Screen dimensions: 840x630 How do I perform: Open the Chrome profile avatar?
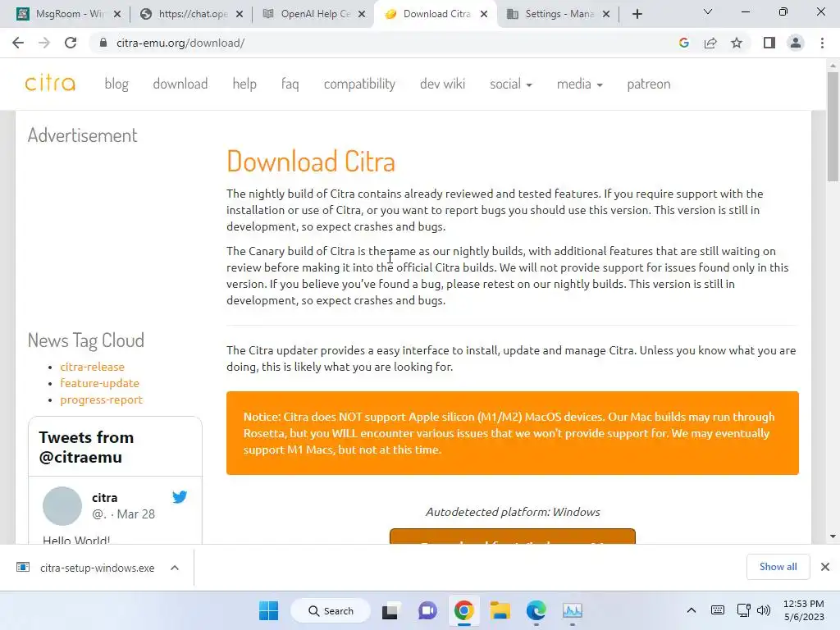coord(796,43)
